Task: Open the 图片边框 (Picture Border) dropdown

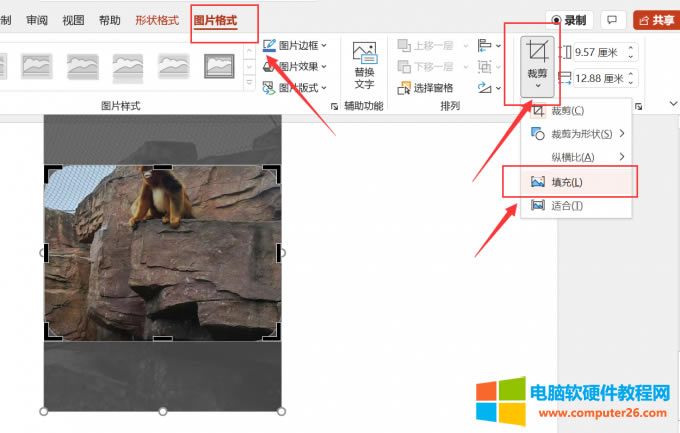Action: click(295, 46)
